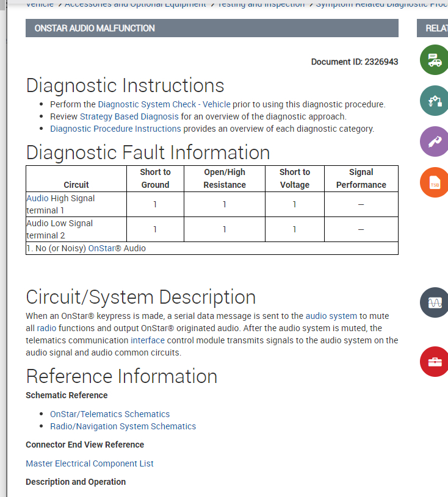Select Accessories and Optional Equipment breadcrumb
Image resolution: width=448 pixels, height=497 pixels.
pos(135,4)
